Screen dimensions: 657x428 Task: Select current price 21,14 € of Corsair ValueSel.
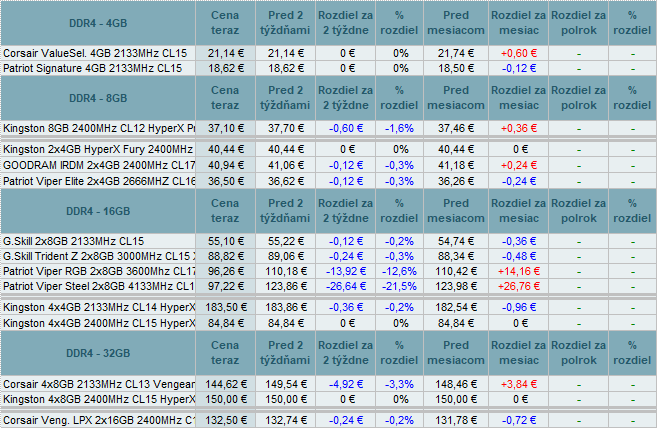pyautogui.click(x=226, y=53)
